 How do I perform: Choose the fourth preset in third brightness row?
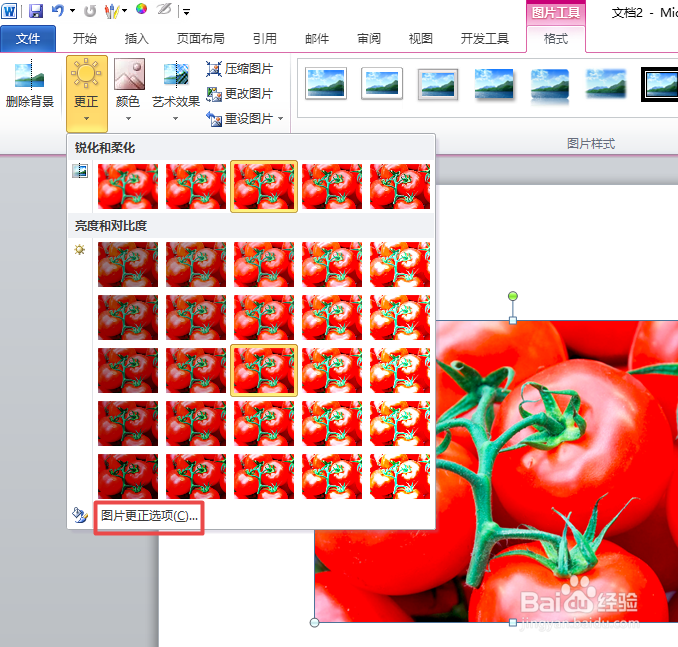pos(332,371)
